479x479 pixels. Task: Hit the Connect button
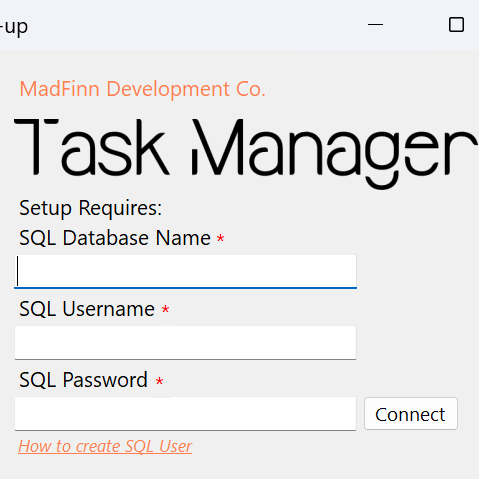(x=411, y=414)
